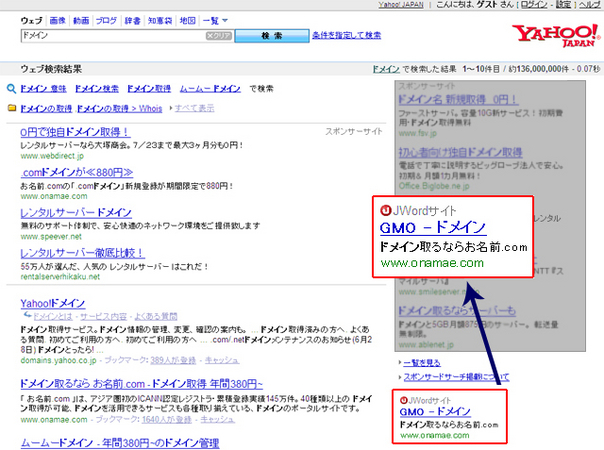Click the GMO －ドメイン link in the enlarged callout
The height and width of the screenshot is (450, 604).
point(433,228)
